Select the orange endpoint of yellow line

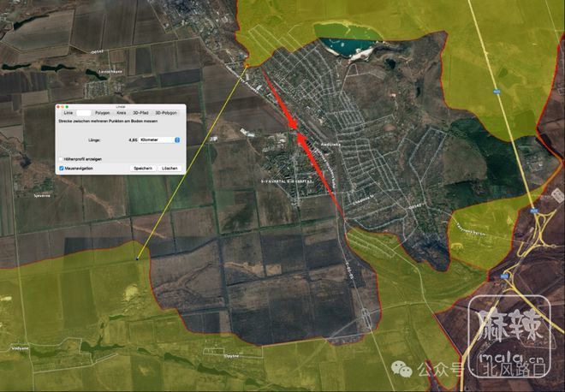[x=247, y=64]
